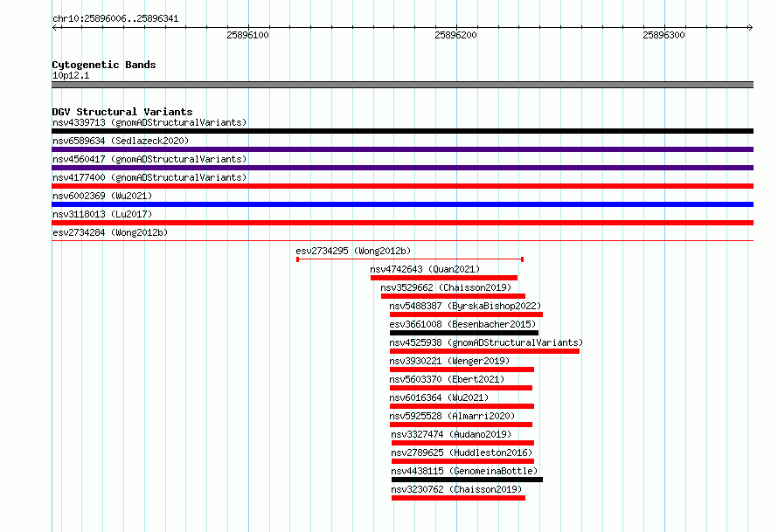Image resolution: width=778 pixels, height=532 pixels.
Task: Select the purple bar under nsv4560417
Action: (402, 168)
